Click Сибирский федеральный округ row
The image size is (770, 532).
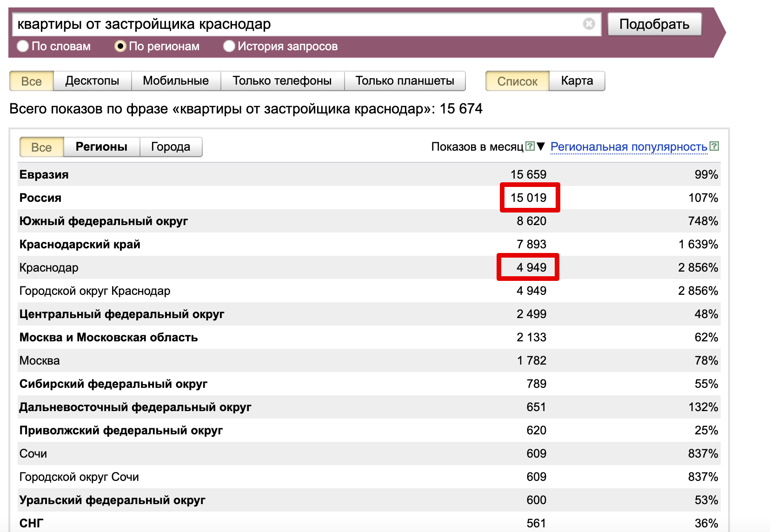(369, 384)
